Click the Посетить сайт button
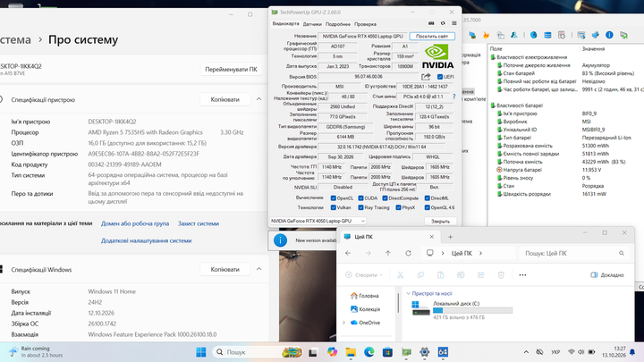This screenshot has height=362, width=644. click(x=432, y=36)
